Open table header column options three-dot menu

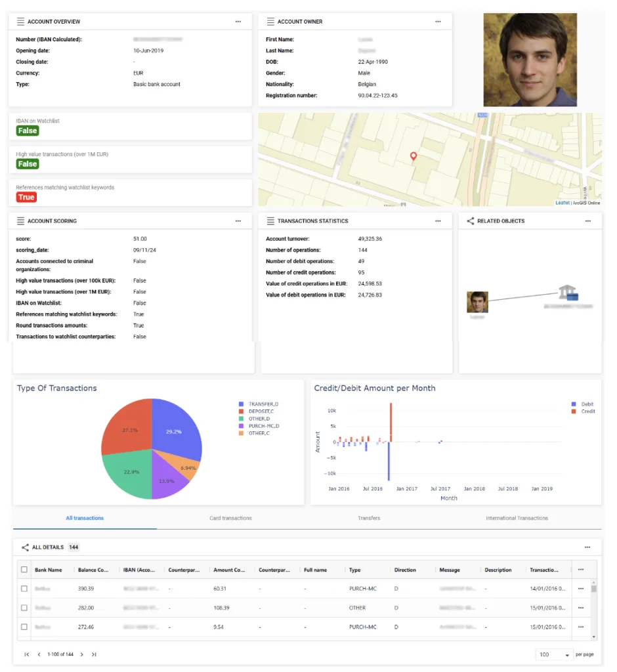coord(580,570)
